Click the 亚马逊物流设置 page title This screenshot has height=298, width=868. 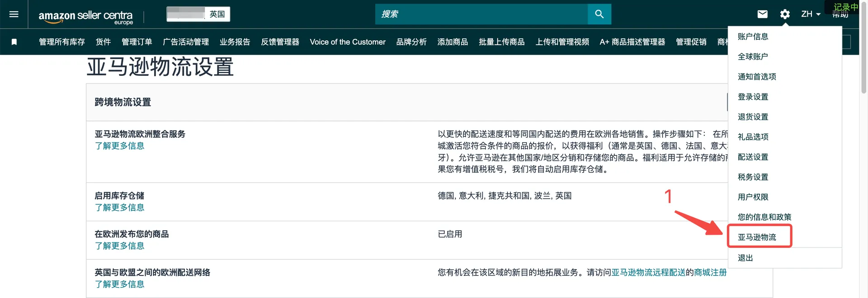[160, 67]
